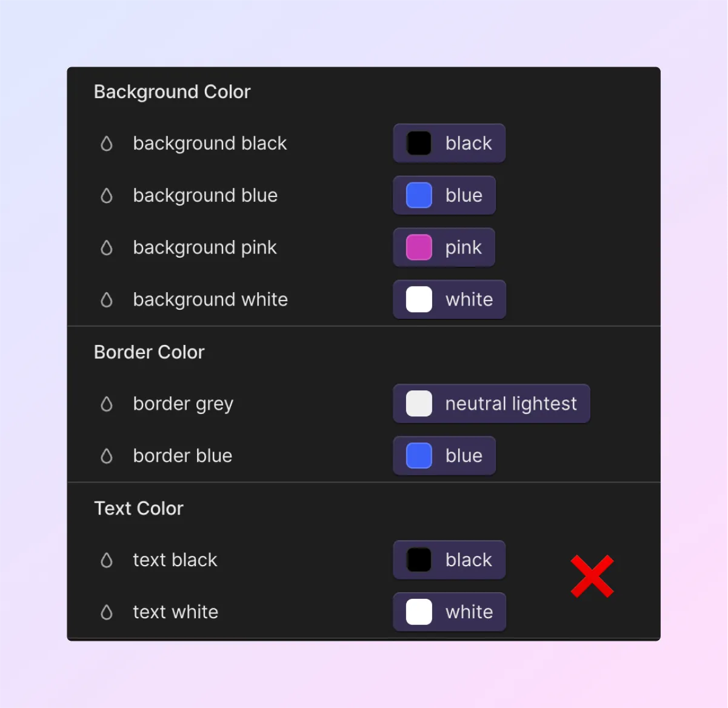Click the white swatch in text white row
This screenshot has height=708, width=728.
(419, 612)
